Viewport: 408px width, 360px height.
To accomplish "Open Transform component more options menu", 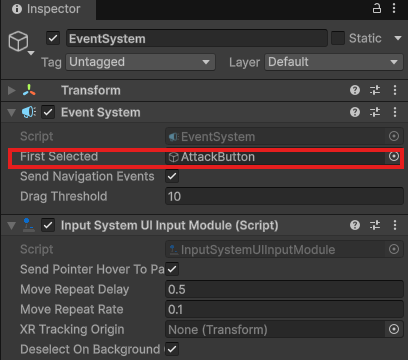I will (395, 90).
